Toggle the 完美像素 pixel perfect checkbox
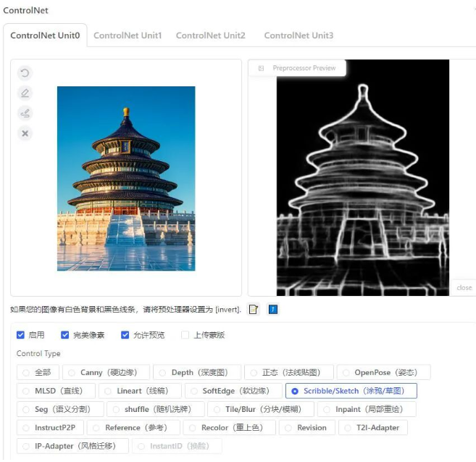The image size is (476, 462). coord(64,335)
